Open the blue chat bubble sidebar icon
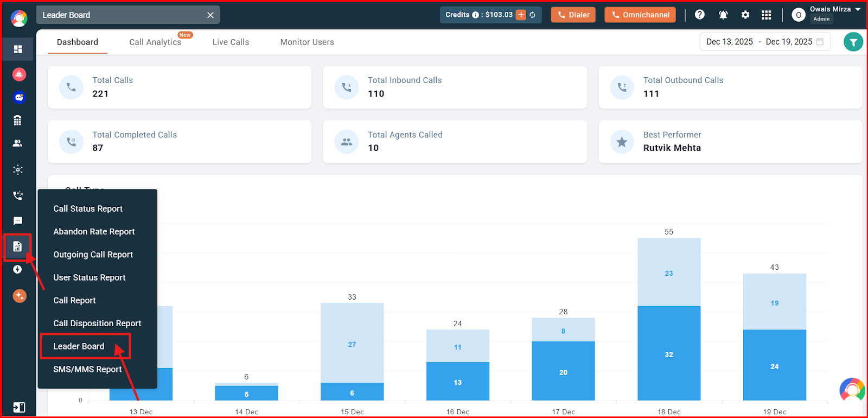Image resolution: width=868 pixels, height=418 pixels. pyautogui.click(x=19, y=98)
